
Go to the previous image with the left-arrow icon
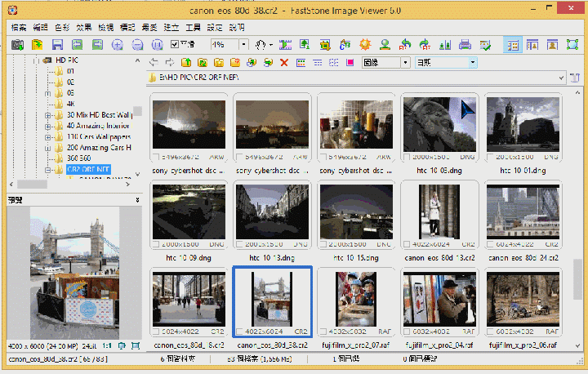[x=78, y=45]
